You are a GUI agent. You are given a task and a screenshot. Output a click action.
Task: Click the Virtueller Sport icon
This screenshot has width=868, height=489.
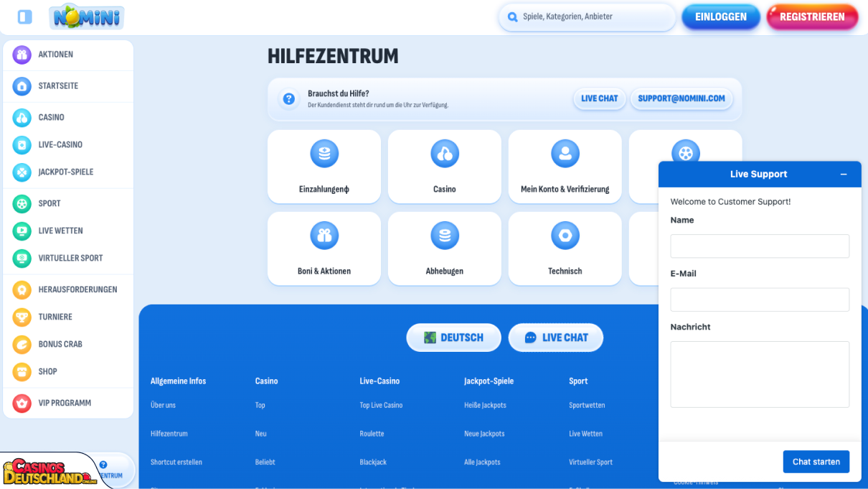click(22, 259)
